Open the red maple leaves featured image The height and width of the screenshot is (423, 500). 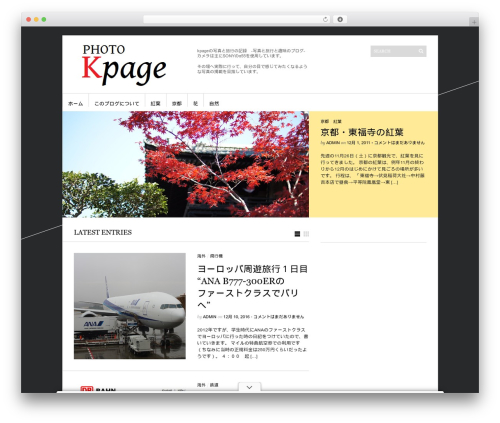[186, 164]
